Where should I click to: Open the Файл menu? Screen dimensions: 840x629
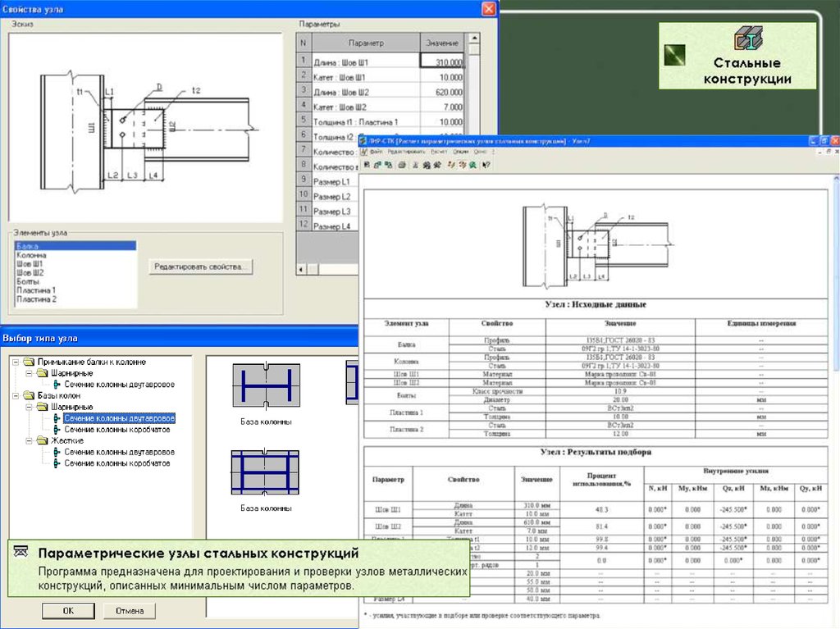[377, 152]
